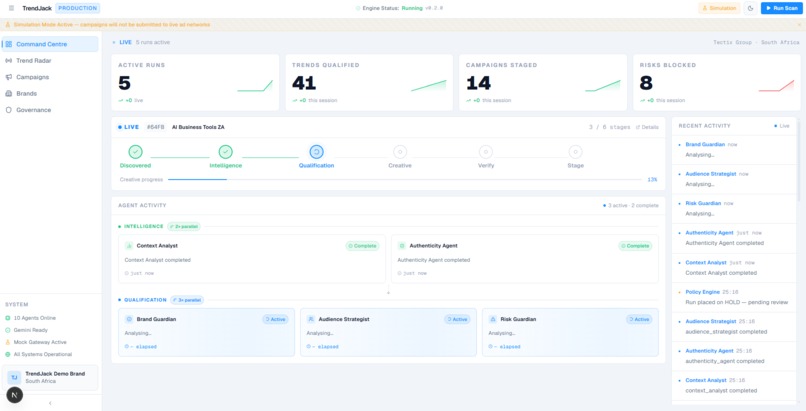806x411 pixels.
Task: Click the Discovered stage checkmark
Action: point(135,152)
